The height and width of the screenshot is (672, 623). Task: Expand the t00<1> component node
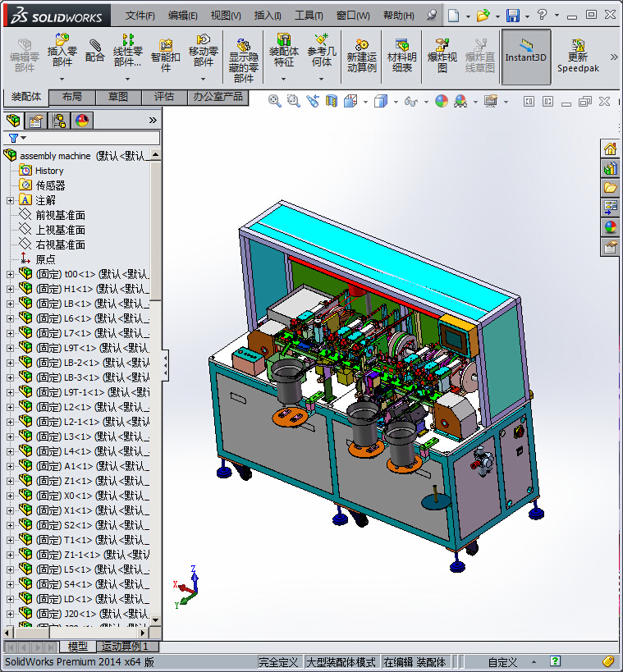click(10, 274)
